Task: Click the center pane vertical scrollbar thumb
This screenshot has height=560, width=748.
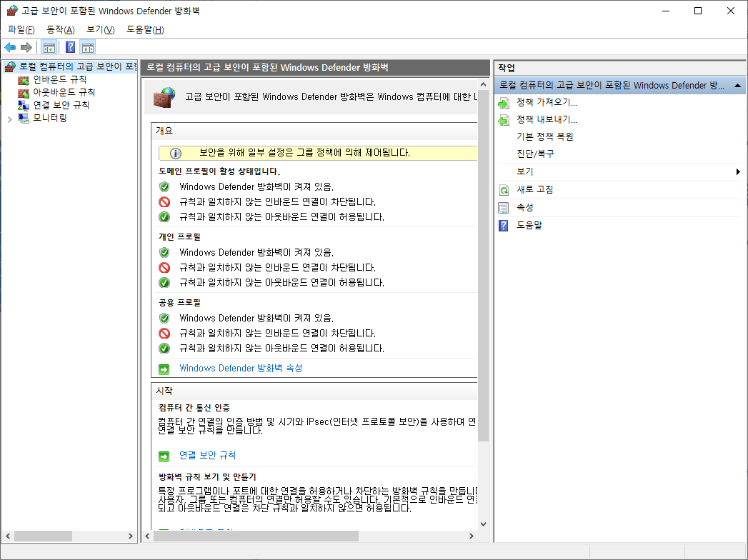Action: tap(483, 266)
